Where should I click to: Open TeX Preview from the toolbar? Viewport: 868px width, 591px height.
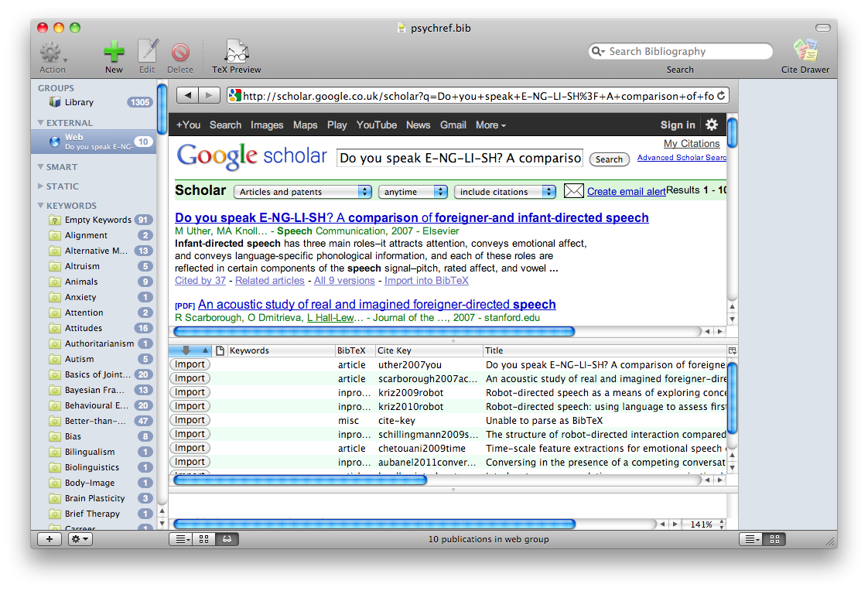point(237,52)
